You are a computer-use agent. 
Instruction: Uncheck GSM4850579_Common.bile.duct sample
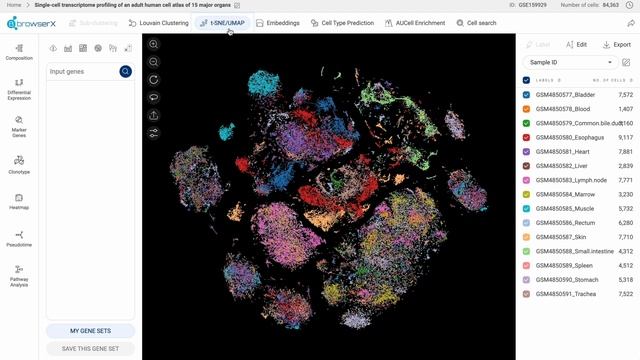coord(526,123)
